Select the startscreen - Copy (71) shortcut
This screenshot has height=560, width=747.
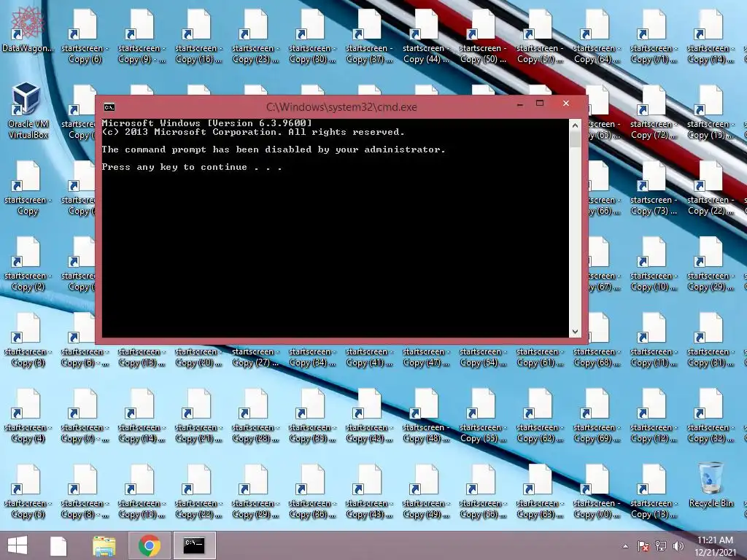654,35
